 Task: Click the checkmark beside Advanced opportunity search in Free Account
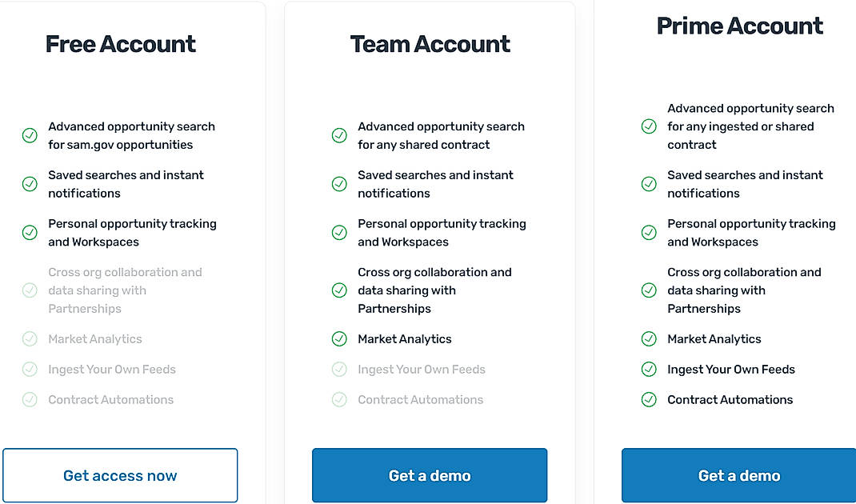click(30, 135)
